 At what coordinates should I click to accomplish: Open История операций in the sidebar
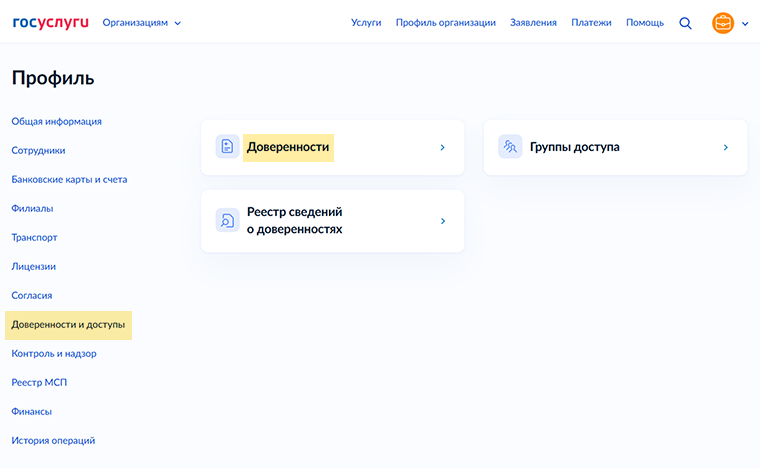53,441
